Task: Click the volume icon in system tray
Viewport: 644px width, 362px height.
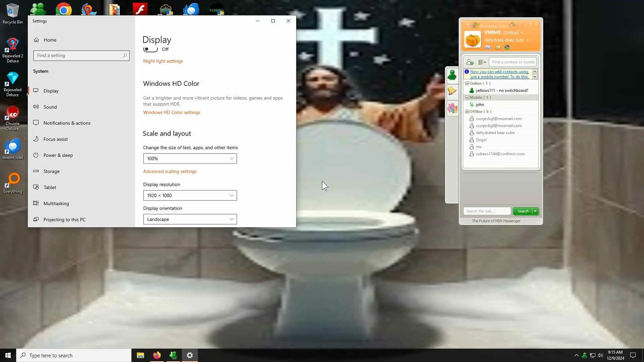Action: click(x=600, y=355)
